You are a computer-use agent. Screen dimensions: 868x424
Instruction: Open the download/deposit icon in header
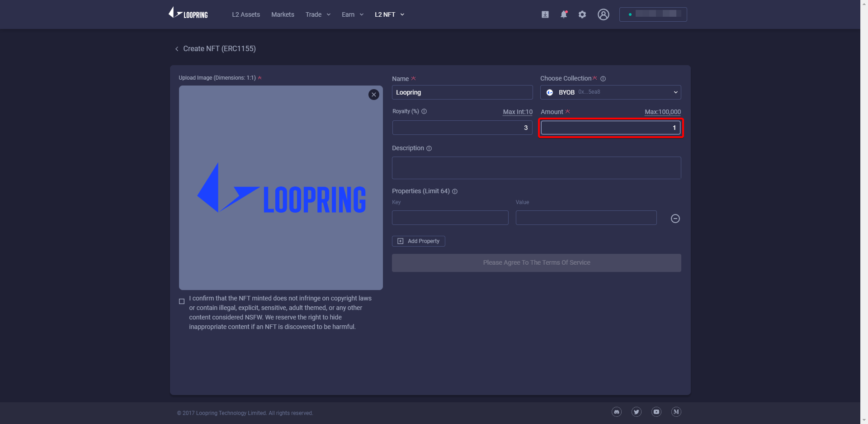(545, 14)
